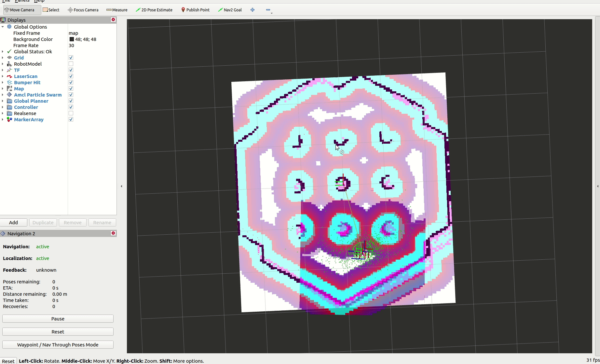The width and height of the screenshot is (600, 364).
Task: Disable the Grid display checkbox
Action: click(x=71, y=58)
